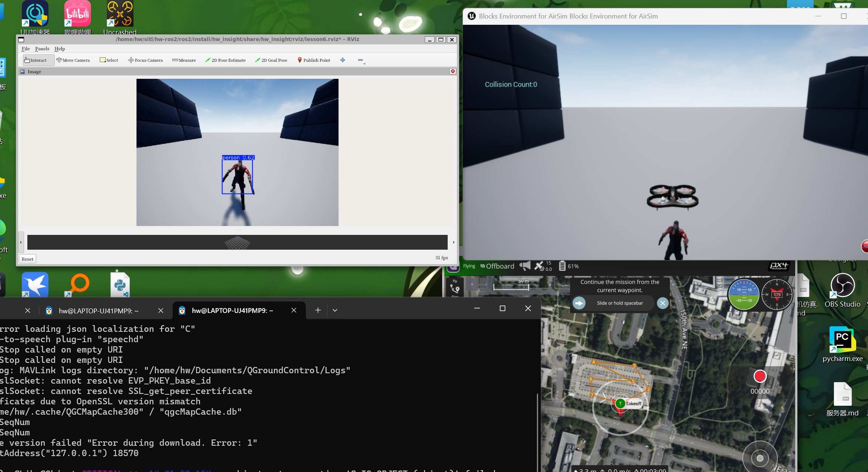The height and width of the screenshot is (472, 868).
Task: Click the person detection camera image in RViz
Action: click(237, 152)
